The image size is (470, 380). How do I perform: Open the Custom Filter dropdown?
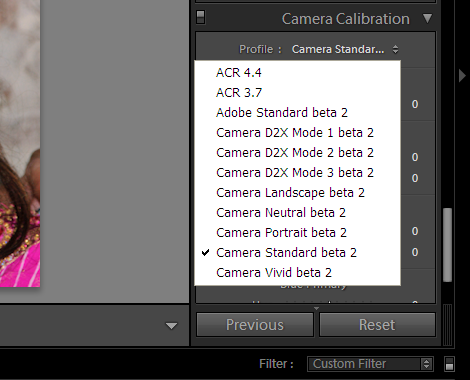click(370, 364)
